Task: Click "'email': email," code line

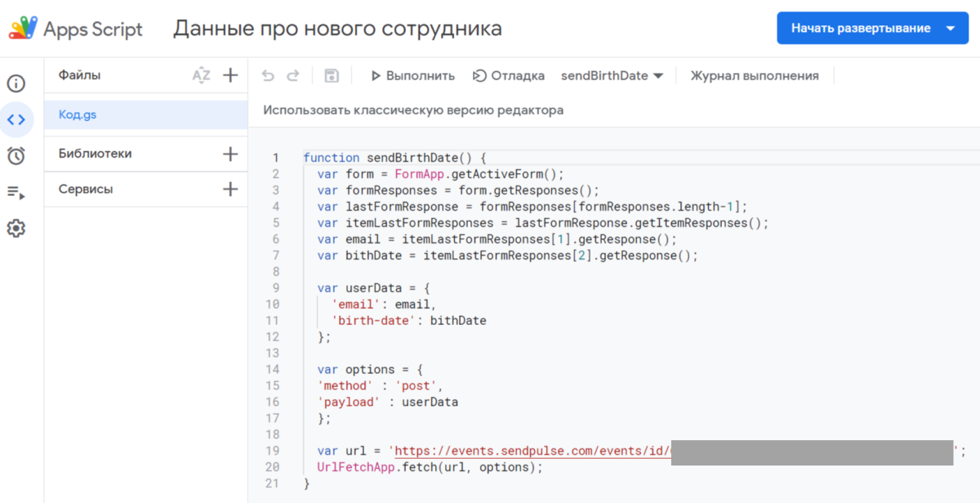Action: [384, 305]
